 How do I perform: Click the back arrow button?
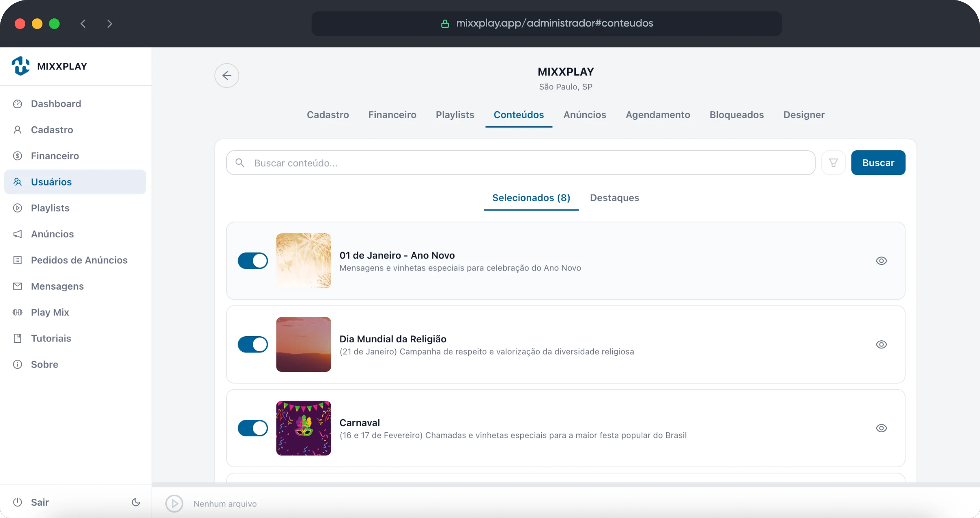click(x=227, y=76)
